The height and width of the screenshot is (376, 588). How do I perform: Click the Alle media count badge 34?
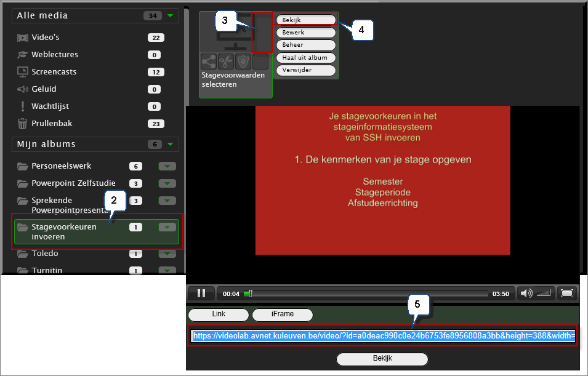[153, 16]
